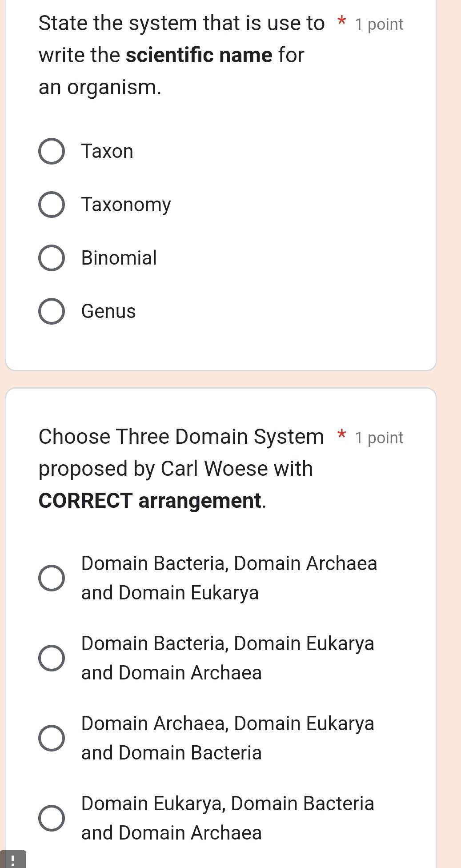Select the Taxonomy answer option
This screenshot has width=461, height=868.
pyautogui.click(x=51, y=205)
